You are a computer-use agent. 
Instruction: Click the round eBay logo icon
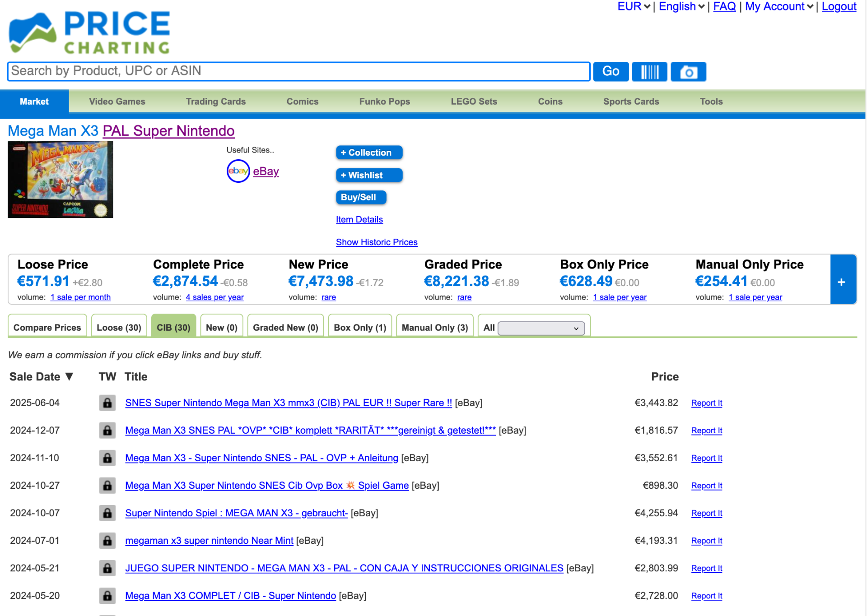(x=238, y=171)
